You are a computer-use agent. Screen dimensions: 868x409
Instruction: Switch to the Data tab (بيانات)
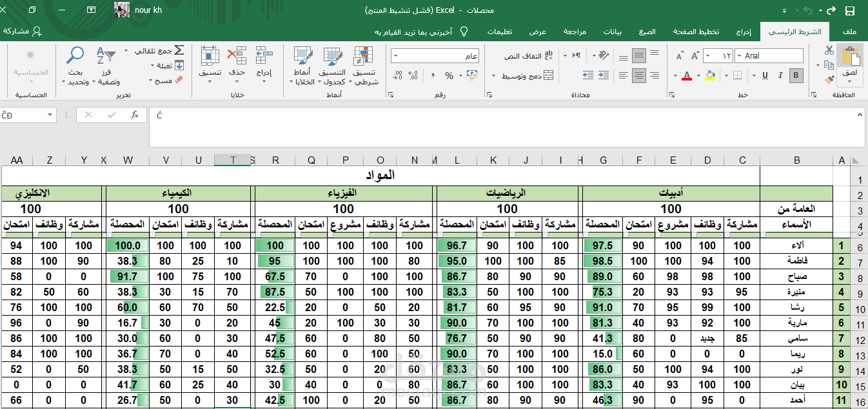pyautogui.click(x=613, y=32)
